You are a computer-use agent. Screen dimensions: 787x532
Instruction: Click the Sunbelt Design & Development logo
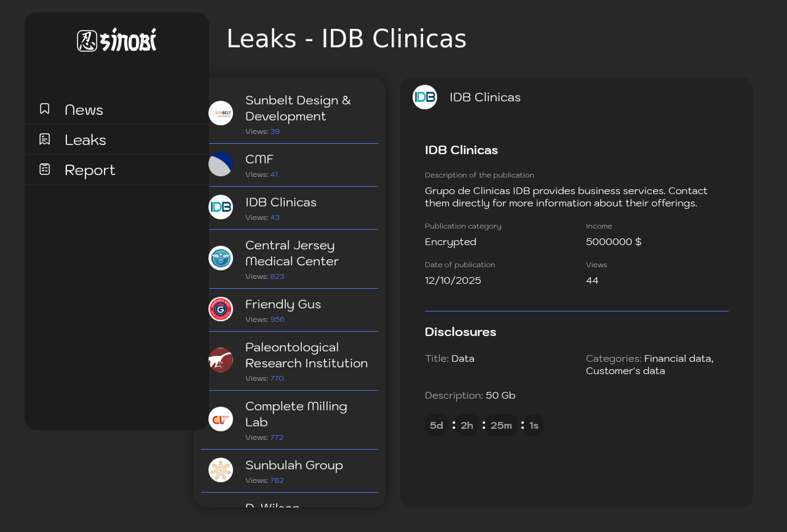(x=221, y=113)
